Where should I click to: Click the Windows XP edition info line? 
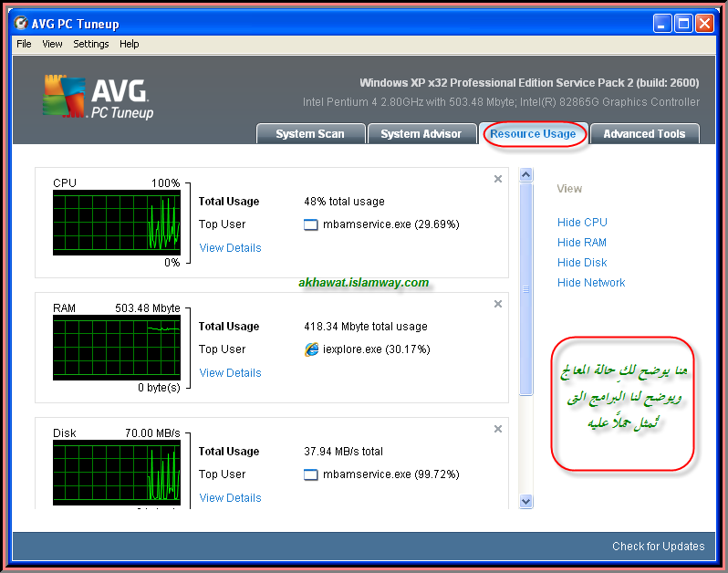tap(529, 83)
